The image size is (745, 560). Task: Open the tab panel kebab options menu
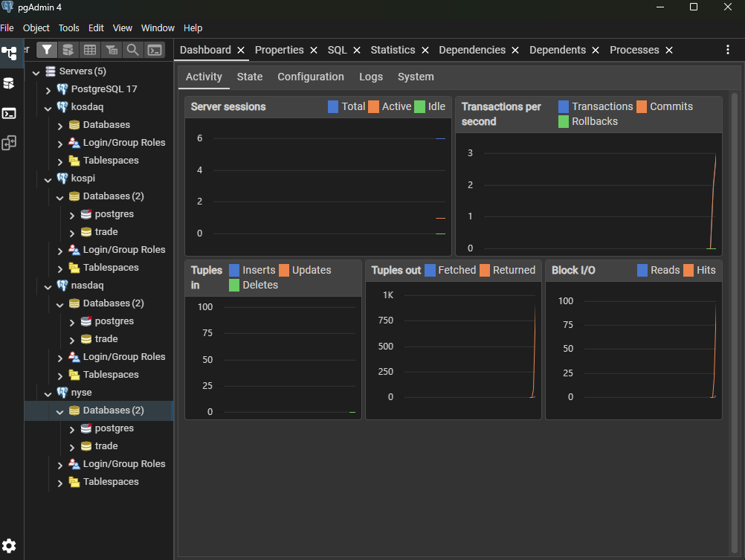point(727,50)
